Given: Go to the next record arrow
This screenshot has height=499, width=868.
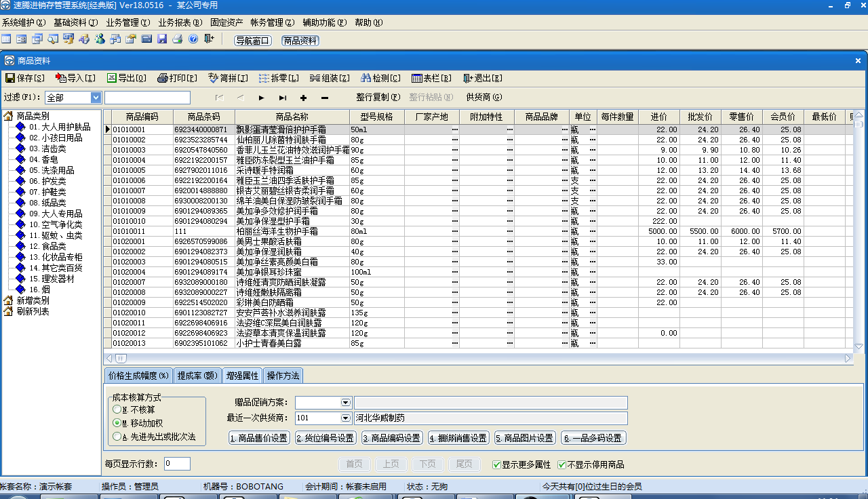Looking at the screenshot, I should tap(262, 98).
